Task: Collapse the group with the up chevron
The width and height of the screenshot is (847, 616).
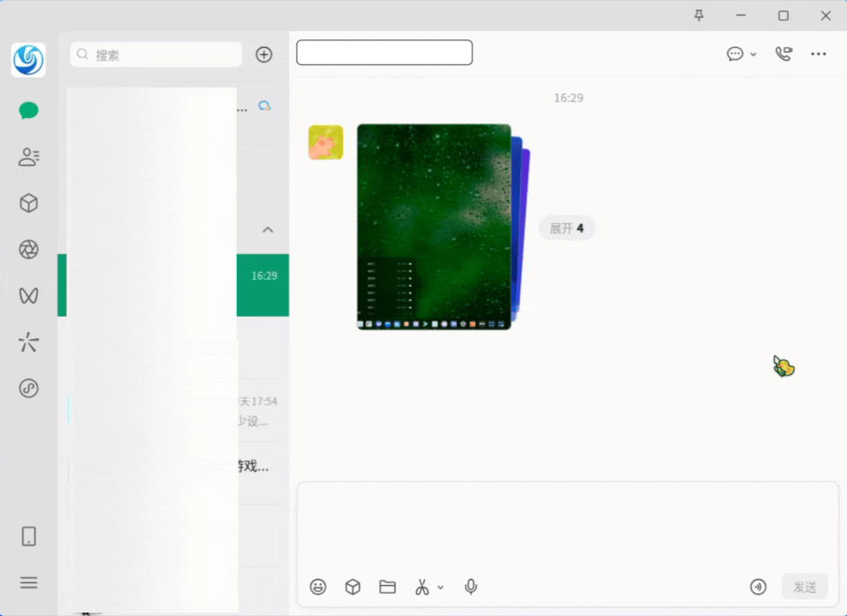Action: point(268,229)
